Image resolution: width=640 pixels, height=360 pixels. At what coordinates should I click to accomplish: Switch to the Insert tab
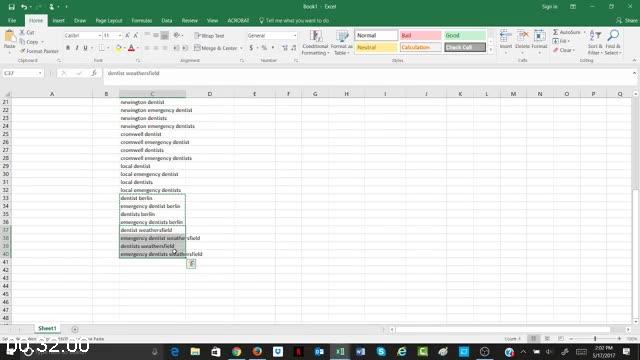point(58,20)
